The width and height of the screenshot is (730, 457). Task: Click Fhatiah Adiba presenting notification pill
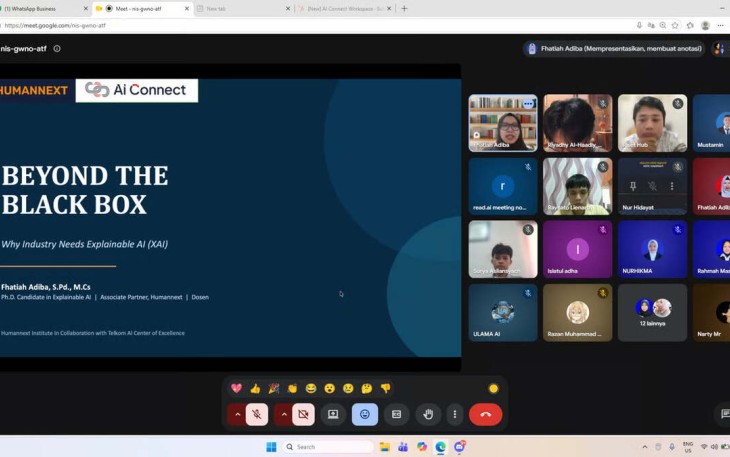pos(615,48)
